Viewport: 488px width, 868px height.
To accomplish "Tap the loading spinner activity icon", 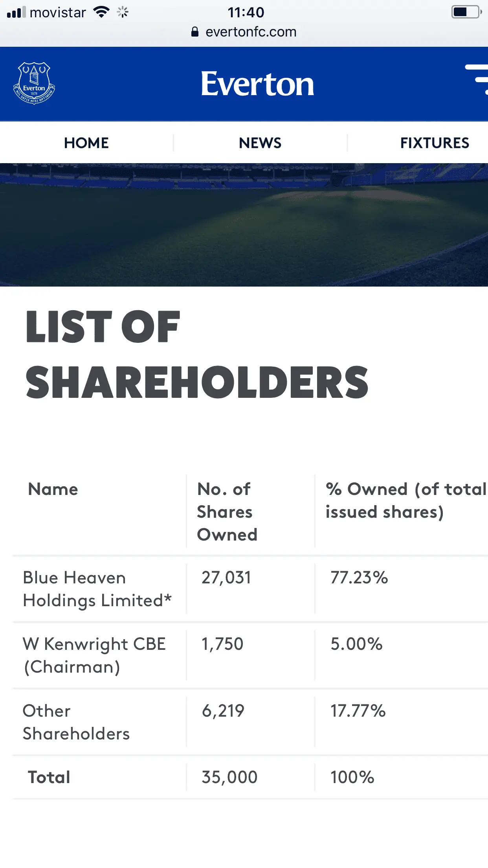I will [x=123, y=12].
